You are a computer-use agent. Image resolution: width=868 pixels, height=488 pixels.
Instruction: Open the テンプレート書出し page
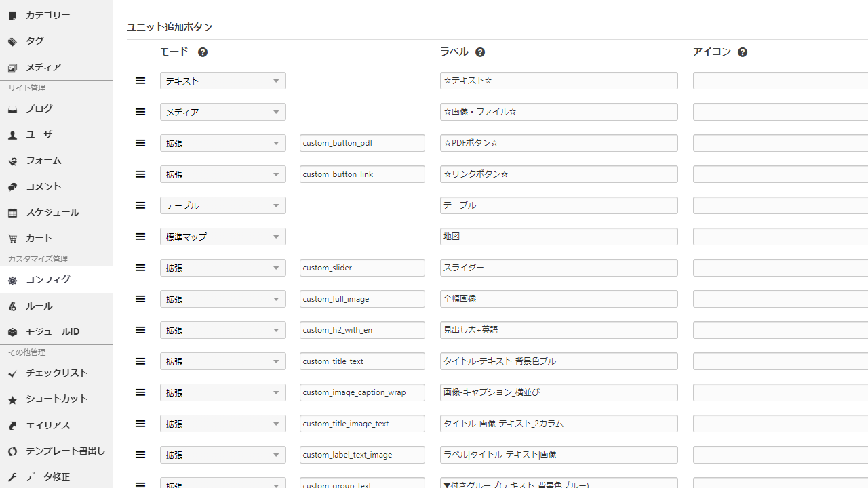[65, 451]
